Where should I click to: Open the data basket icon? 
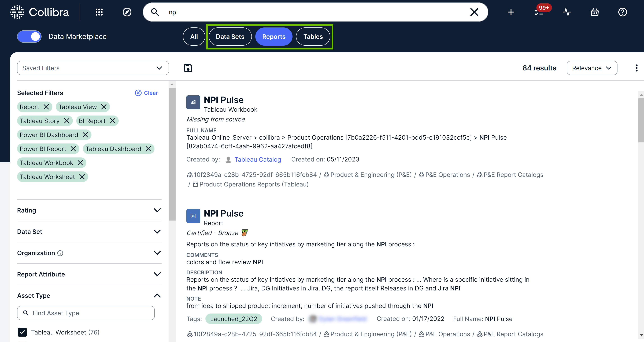594,12
